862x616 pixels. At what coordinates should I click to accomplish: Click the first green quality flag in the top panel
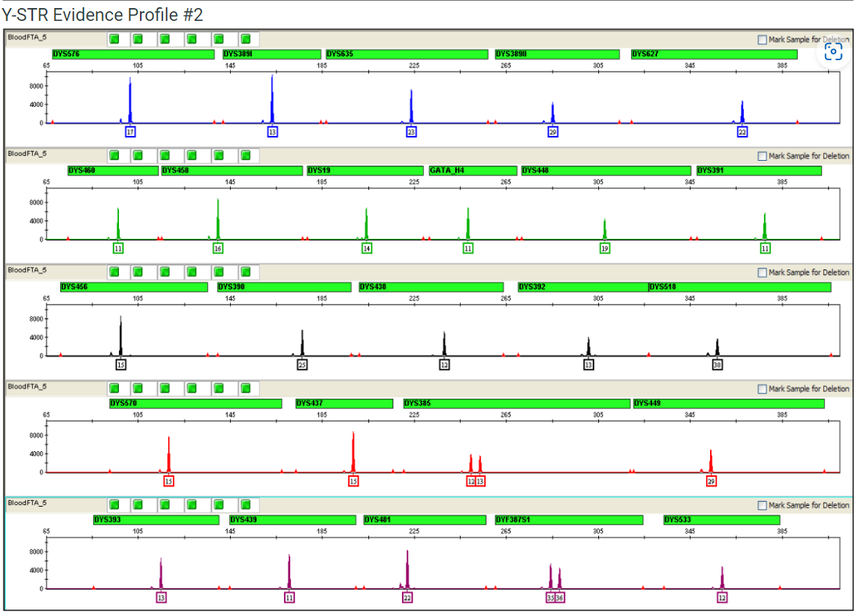(x=114, y=38)
